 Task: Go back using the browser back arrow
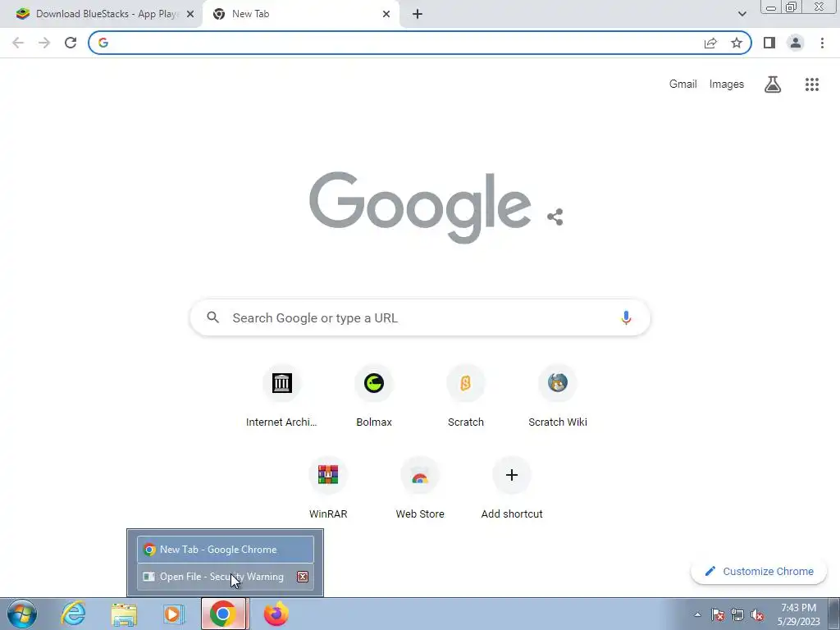[18, 43]
